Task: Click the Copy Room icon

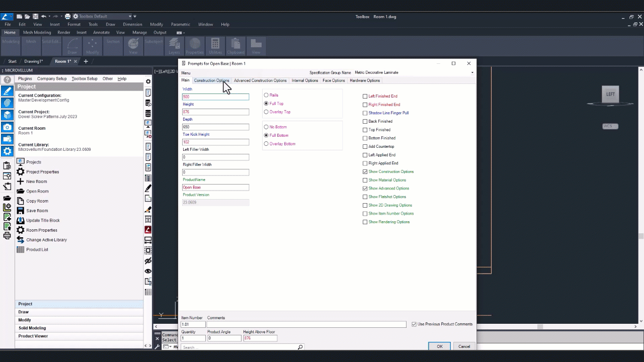Action: [21, 201]
